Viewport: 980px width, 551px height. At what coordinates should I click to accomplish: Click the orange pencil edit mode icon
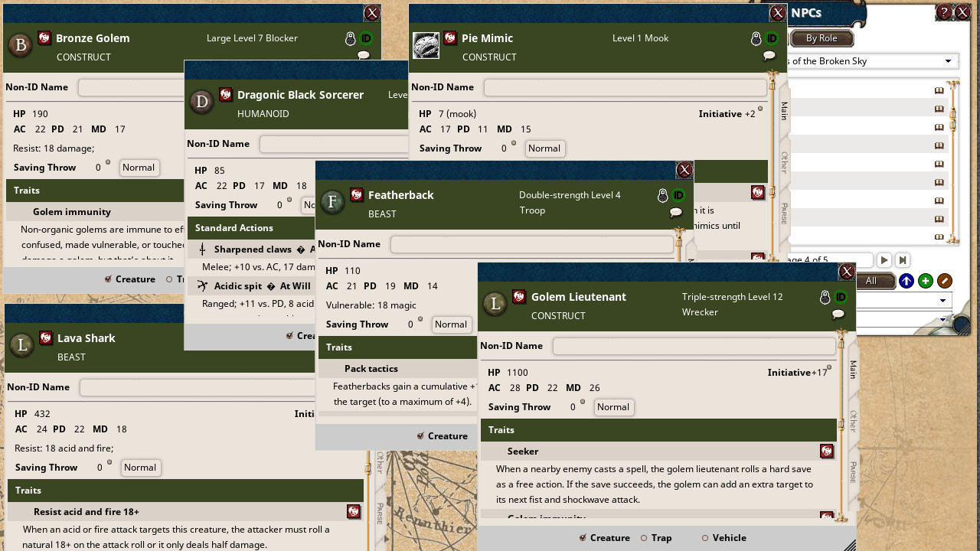coord(945,281)
